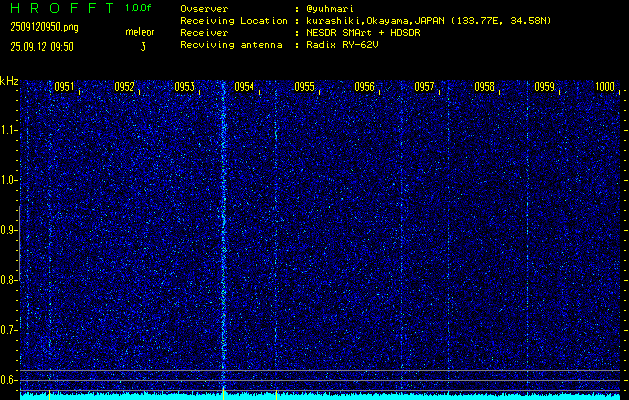Click the 0957 time label
629x400 pixels.
point(424,87)
